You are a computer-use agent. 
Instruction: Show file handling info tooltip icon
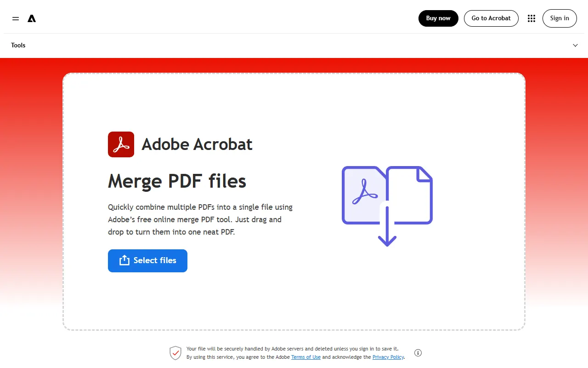[x=418, y=353]
